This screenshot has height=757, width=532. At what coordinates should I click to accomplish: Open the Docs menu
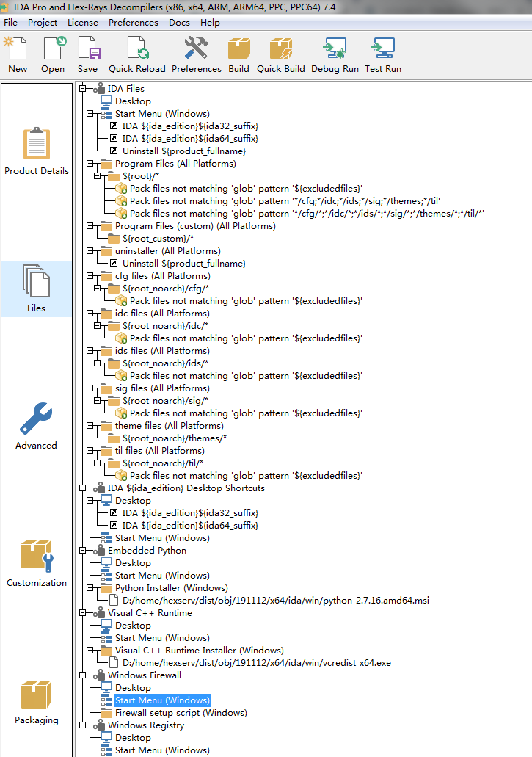179,23
